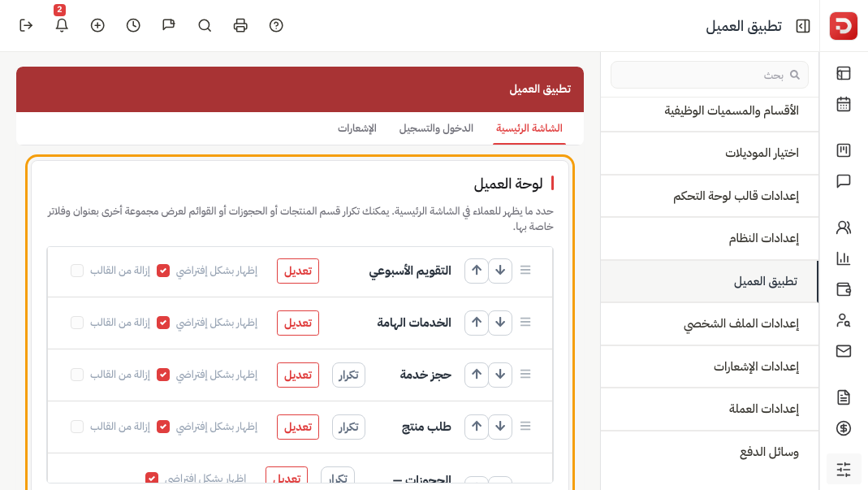
Task: Open the kanban board rail icon
Action: click(843, 150)
